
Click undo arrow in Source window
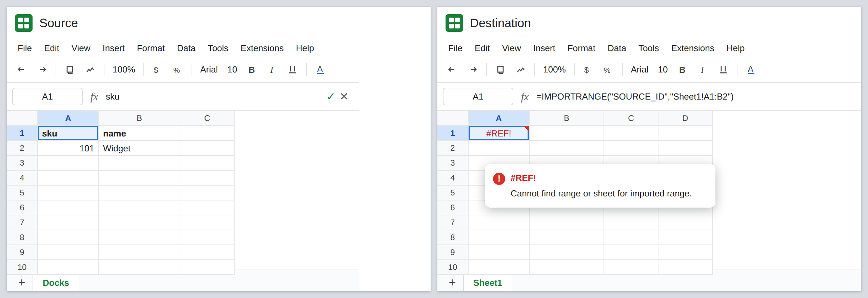coord(21,69)
